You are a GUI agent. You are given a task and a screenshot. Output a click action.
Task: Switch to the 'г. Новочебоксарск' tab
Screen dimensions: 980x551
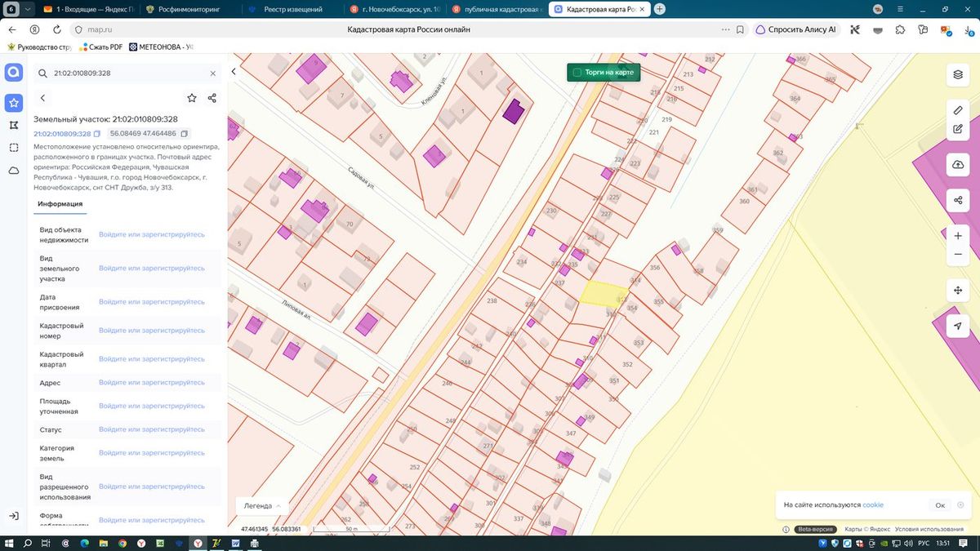coord(395,9)
